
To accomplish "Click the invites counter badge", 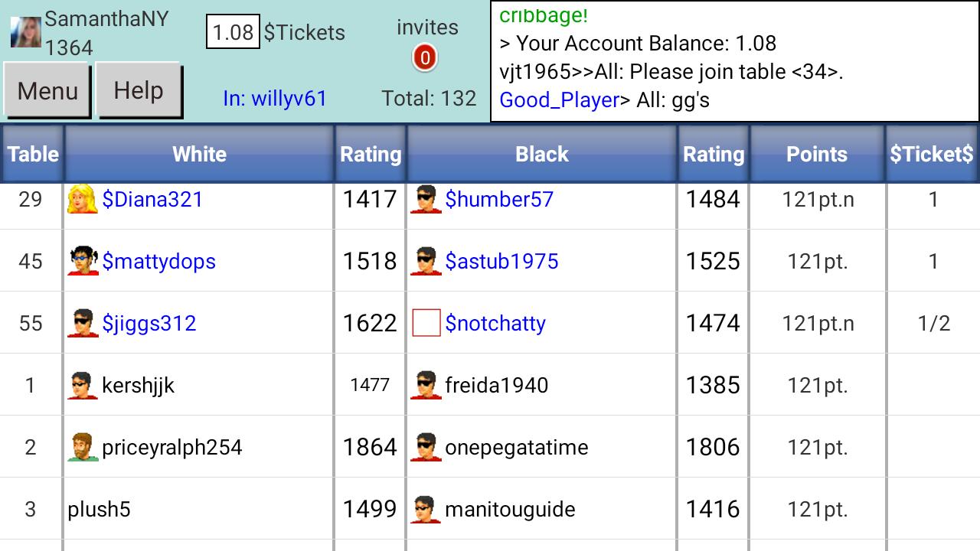I will point(424,56).
